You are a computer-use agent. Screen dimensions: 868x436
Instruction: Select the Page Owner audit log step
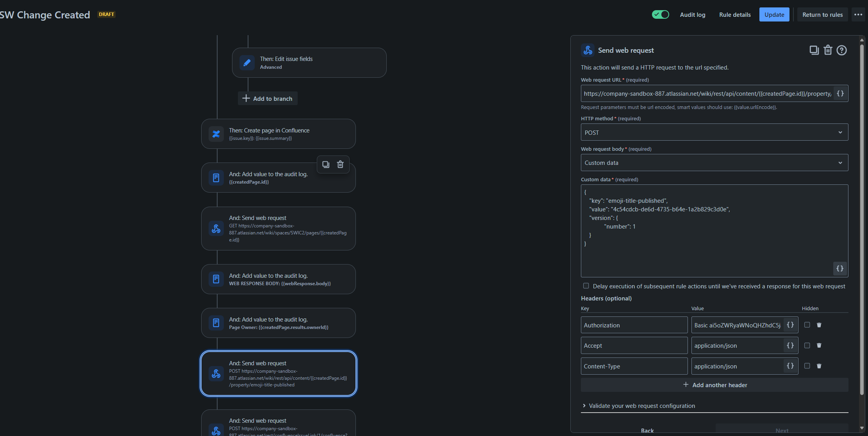[x=279, y=323]
